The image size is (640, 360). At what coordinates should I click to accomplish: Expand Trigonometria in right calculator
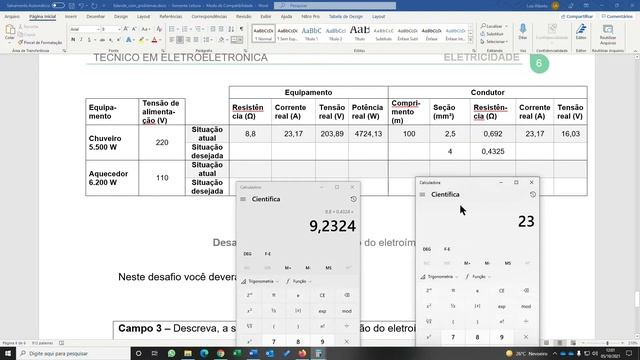click(x=439, y=277)
